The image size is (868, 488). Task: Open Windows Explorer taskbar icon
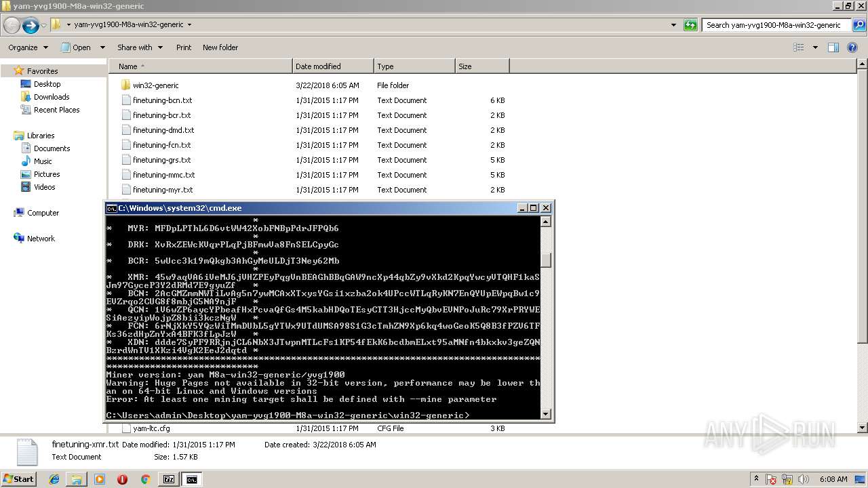coord(77,479)
